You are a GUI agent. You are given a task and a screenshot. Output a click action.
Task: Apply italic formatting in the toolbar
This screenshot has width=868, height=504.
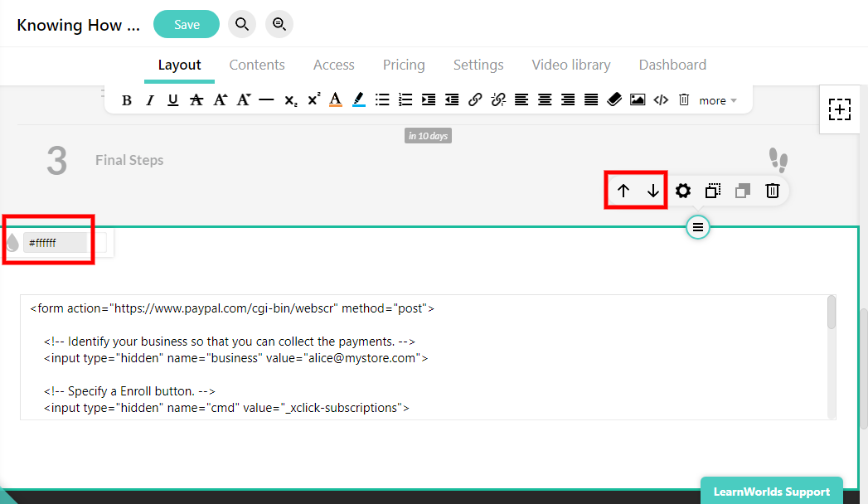coord(150,100)
